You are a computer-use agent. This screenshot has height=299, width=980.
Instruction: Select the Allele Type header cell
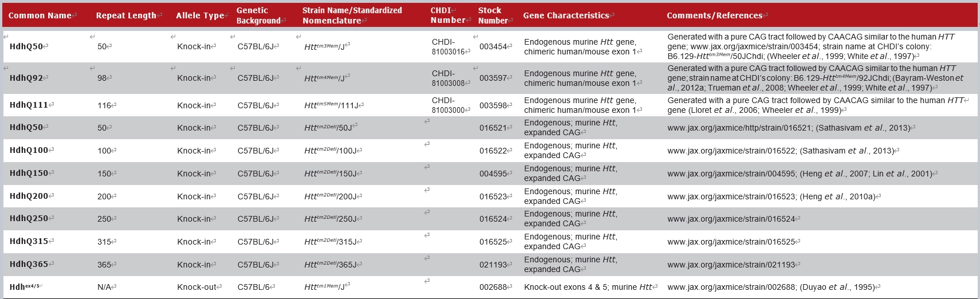coord(200,15)
